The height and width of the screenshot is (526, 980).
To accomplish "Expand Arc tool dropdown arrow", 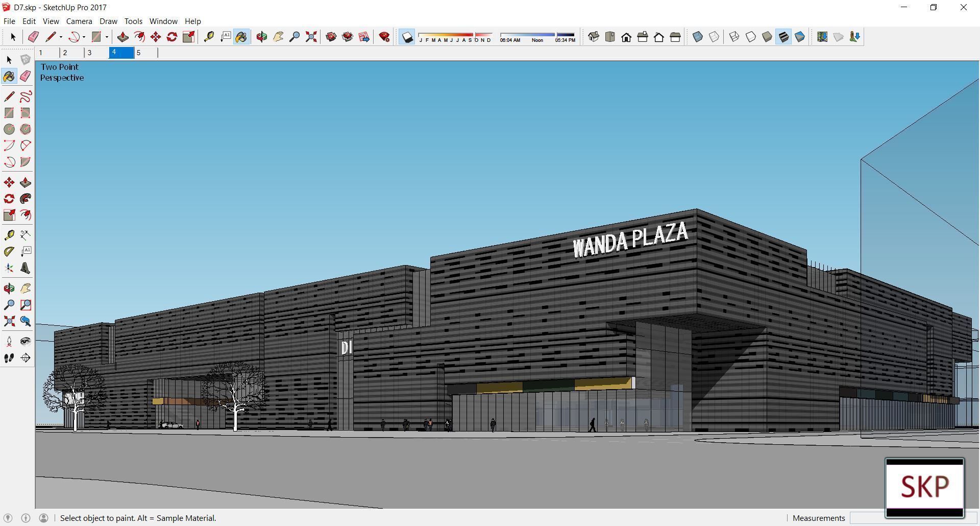I will (84, 37).
